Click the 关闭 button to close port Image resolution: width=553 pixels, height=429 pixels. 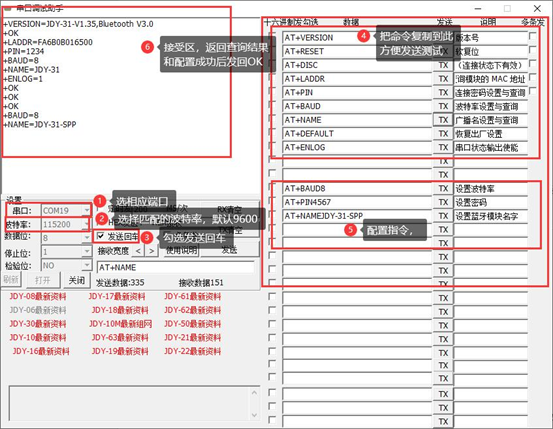(x=77, y=280)
